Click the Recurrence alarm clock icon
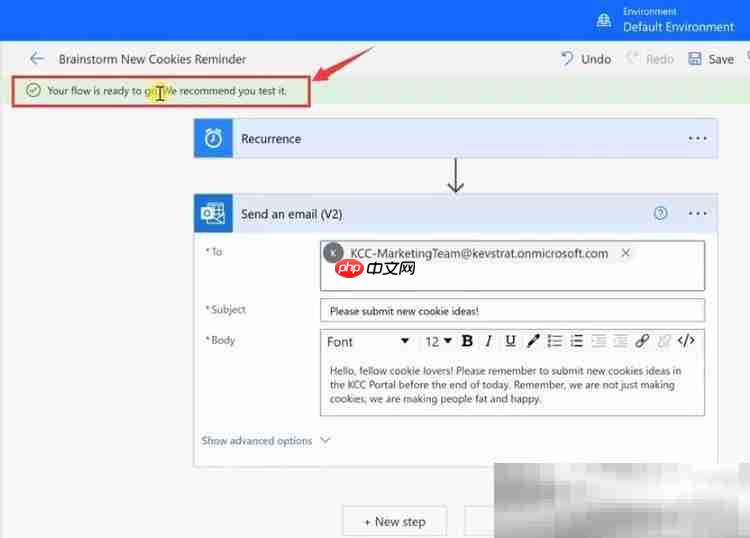750x538 pixels. 213,138
